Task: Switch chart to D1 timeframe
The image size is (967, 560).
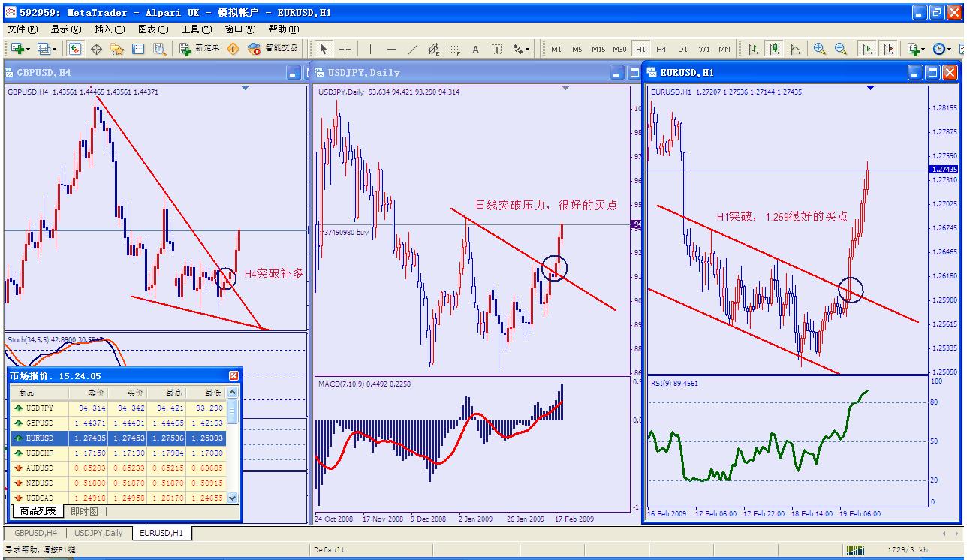Action: click(682, 49)
